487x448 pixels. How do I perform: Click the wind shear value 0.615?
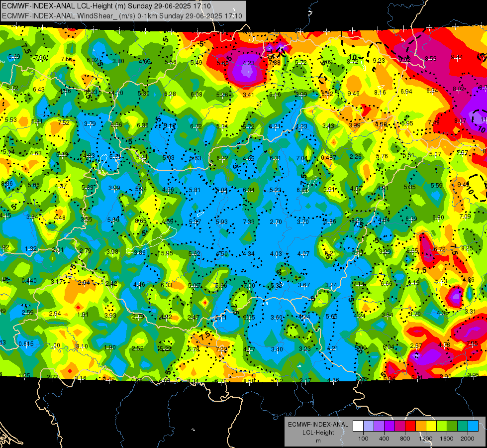click(26, 344)
